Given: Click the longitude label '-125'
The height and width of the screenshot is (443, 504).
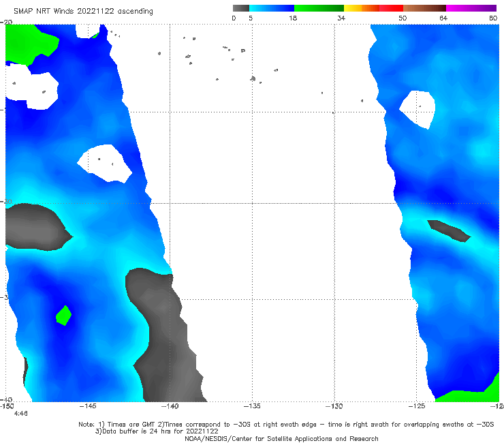Looking at the screenshot, I should [417, 406].
